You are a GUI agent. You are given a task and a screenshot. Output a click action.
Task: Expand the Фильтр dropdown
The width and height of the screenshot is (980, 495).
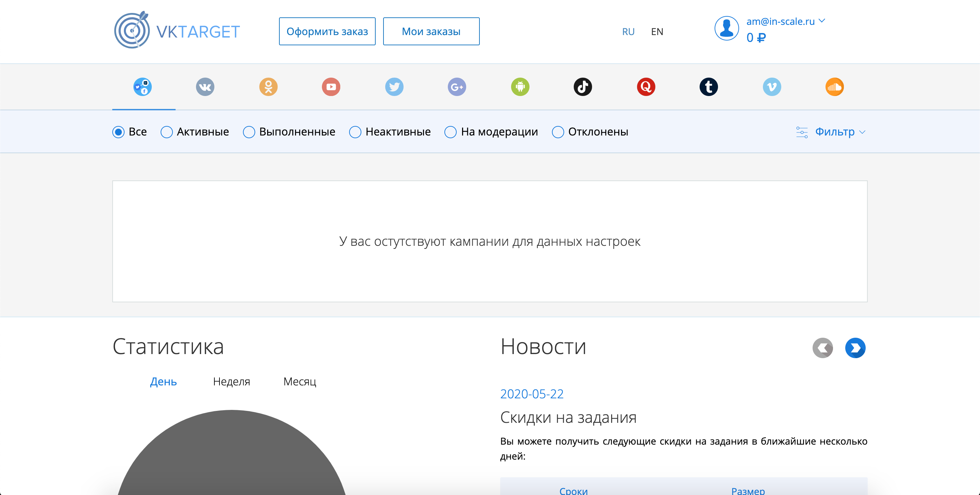tap(840, 132)
